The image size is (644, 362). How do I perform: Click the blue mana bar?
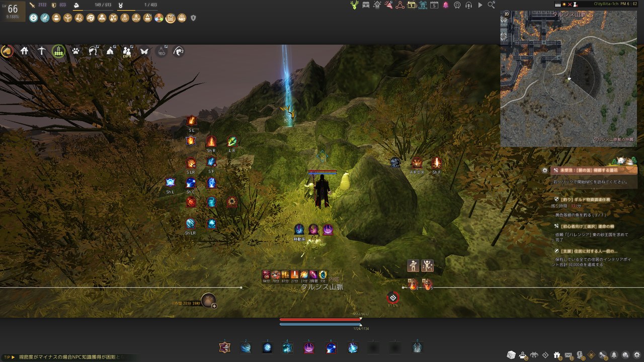click(x=320, y=324)
